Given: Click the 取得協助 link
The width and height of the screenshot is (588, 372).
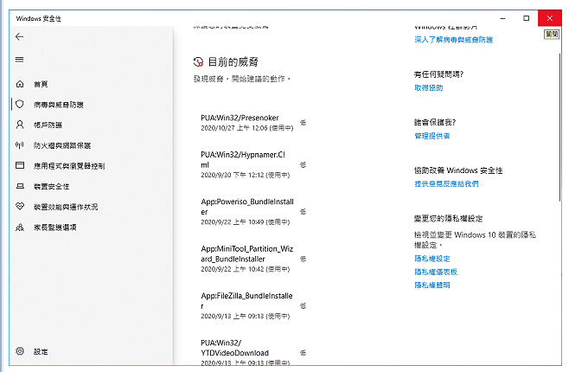Looking at the screenshot, I should [429, 87].
